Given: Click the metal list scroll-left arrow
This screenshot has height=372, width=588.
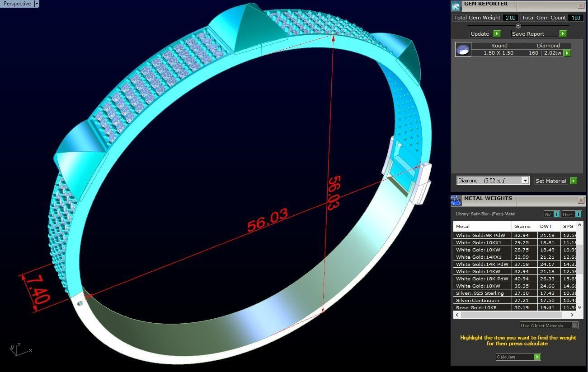Looking at the screenshot, I should point(457,315).
